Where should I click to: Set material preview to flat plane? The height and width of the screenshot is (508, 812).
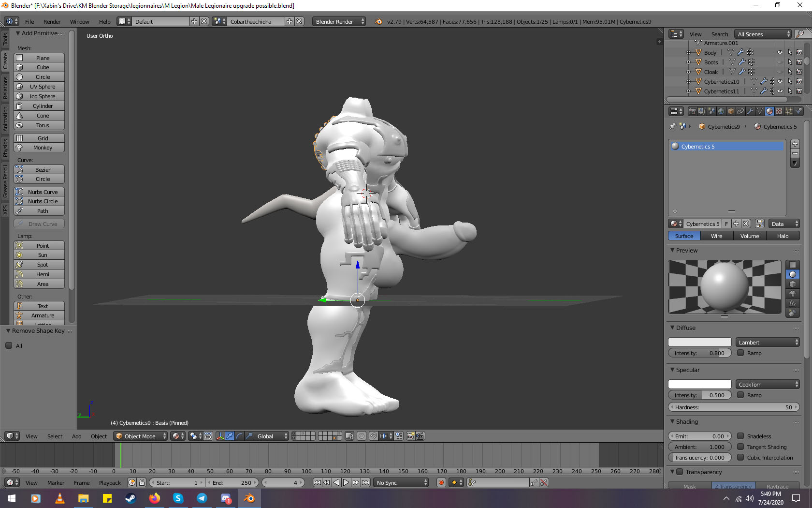(x=793, y=265)
